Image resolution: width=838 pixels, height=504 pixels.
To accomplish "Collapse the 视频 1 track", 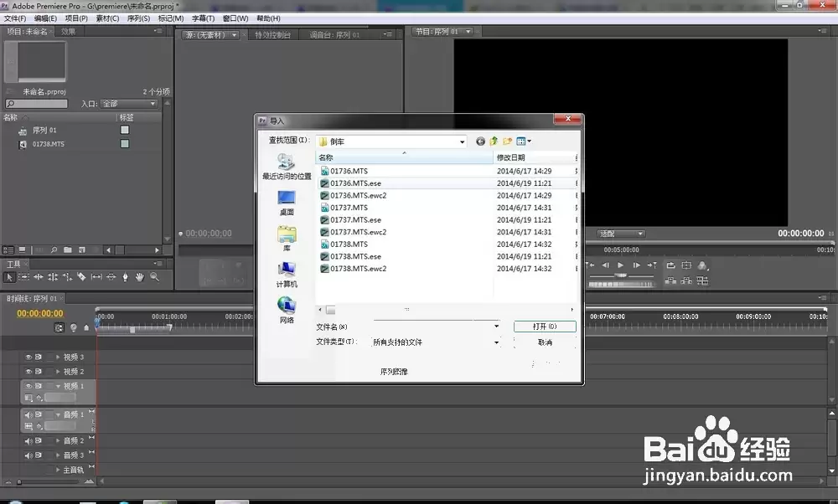I will coord(58,385).
